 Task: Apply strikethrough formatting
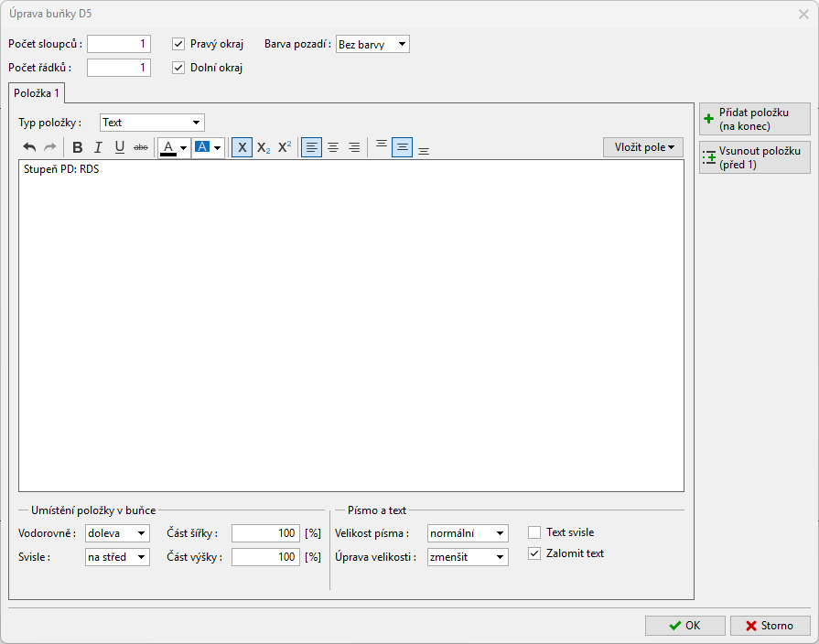141,147
